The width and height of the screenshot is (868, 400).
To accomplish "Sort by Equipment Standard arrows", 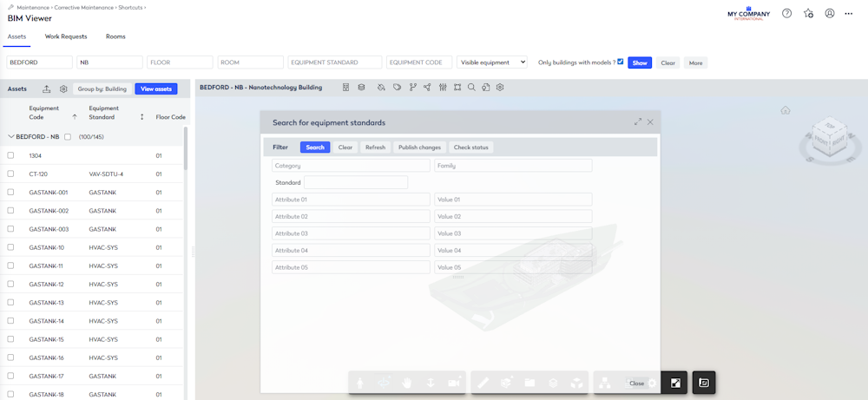I will (x=141, y=117).
